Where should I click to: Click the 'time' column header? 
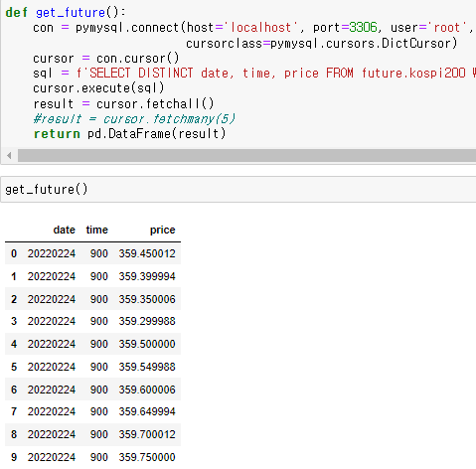(97, 230)
